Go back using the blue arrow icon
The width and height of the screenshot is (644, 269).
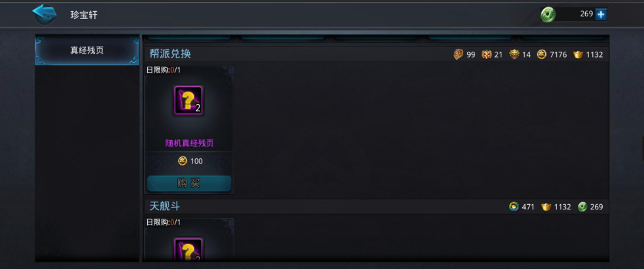45,14
